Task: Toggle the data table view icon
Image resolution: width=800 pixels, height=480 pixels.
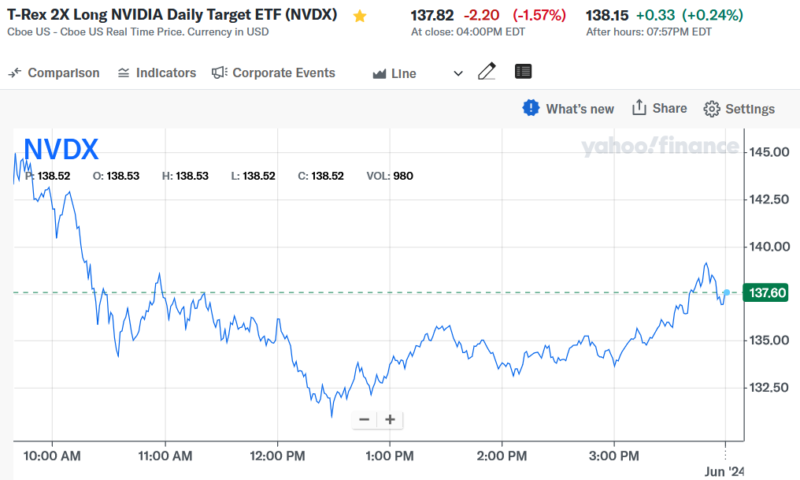Action: click(523, 72)
